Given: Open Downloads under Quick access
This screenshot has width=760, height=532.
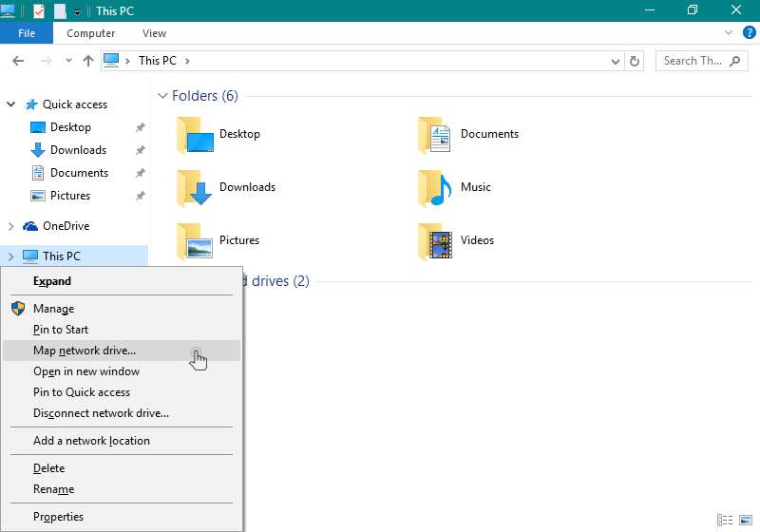Looking at the screenshot, I should coord(78,150).
